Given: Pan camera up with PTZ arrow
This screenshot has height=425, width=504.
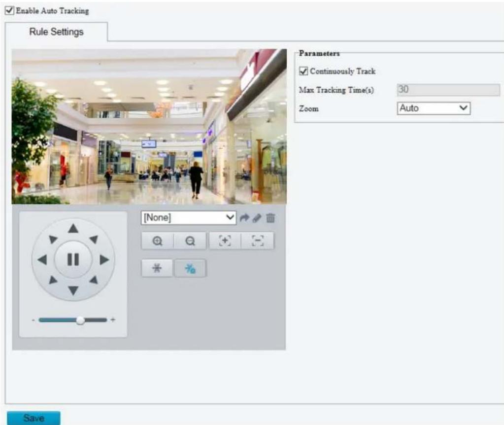Looking at the screenshot, I should coord(73,228).
